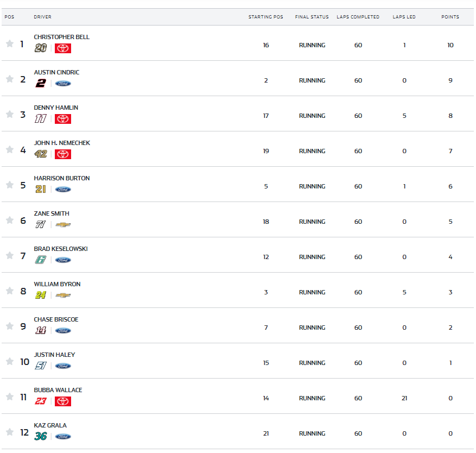Click the number 2 car badge
Screen dimensions: 476x453
coord(41,83)
